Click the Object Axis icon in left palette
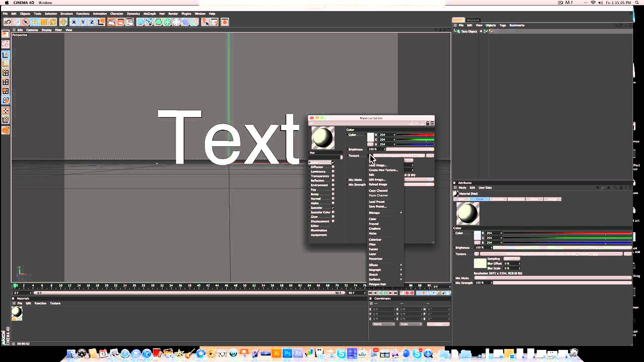This screenshot has height=362, width=644. pyautogui.click(x=6, y=64)
